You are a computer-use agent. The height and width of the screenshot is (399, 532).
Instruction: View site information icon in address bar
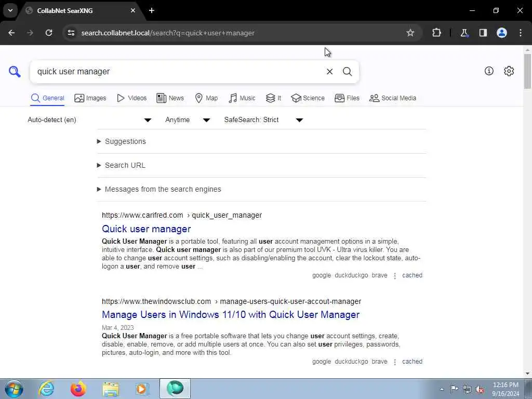pos(71,33)
